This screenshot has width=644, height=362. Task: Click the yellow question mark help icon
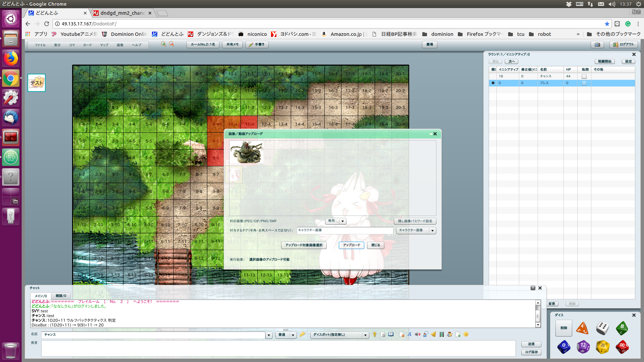pyautogui.click(x=375, y=335)
